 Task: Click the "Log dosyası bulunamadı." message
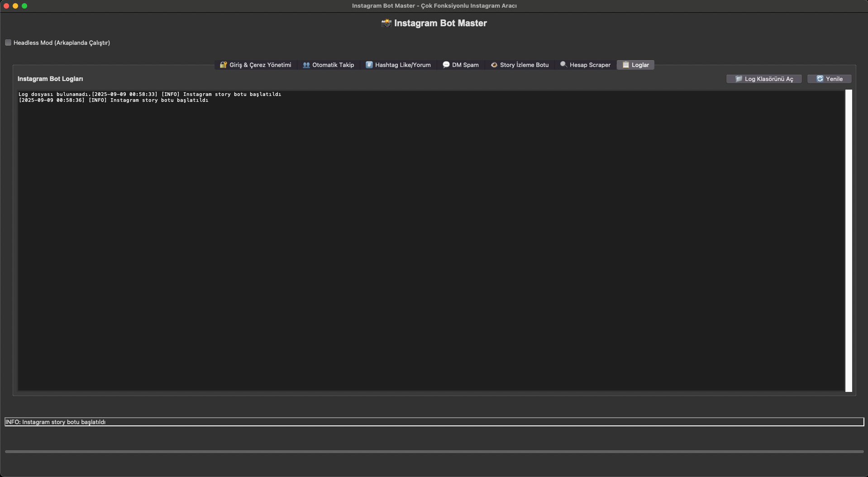[55, 95]
